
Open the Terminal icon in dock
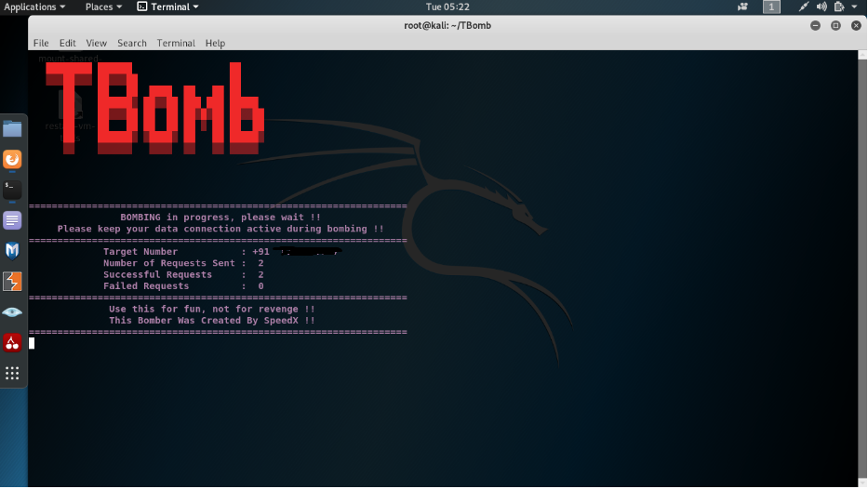[x=12, y=190]
